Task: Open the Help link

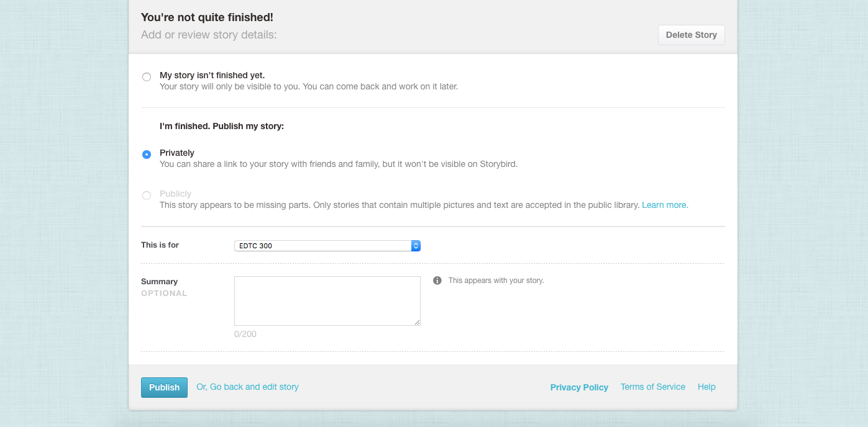Action: coord(706,387)
